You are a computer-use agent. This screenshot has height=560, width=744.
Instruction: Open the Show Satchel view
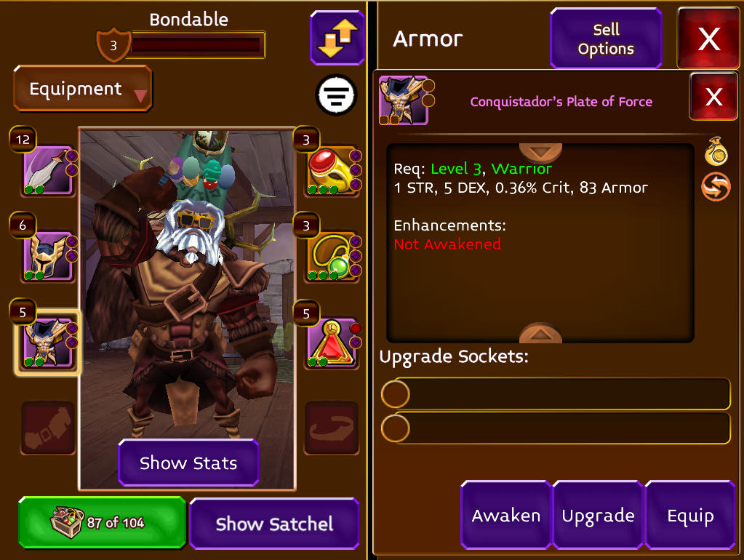point(274,524)
